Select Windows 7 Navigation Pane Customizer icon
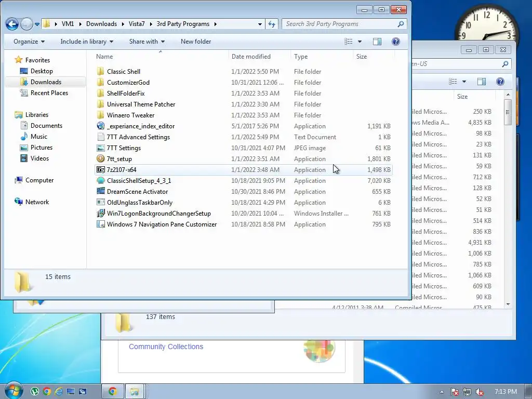 (100, 224)
